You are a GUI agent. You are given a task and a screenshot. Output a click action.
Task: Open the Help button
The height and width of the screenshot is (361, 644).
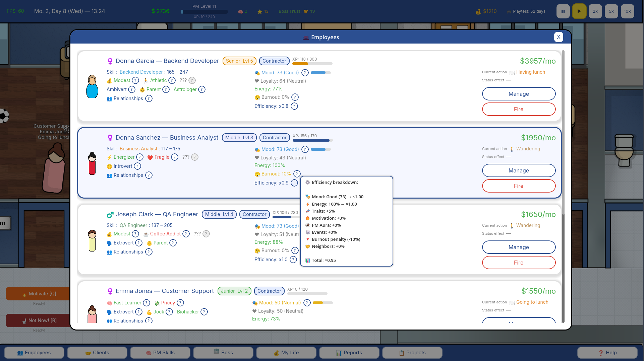tap(607, 353)
